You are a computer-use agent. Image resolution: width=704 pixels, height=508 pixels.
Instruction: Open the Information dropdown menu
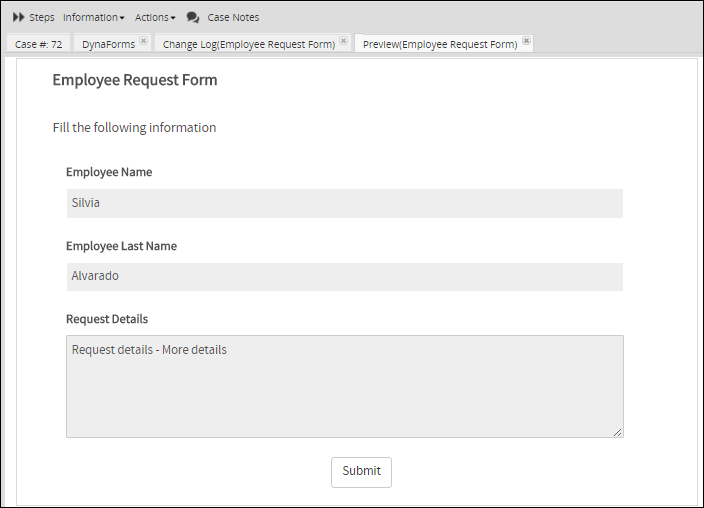(93, 17)
